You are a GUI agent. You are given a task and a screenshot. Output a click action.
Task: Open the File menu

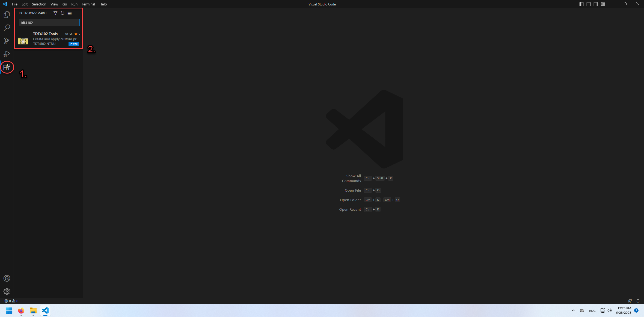pyautogui.click(x=15, y=4)
